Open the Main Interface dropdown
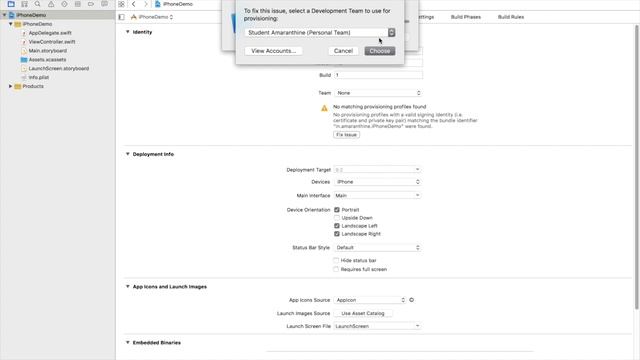This screenshot has width=640, height=360. tap(378, 196)
